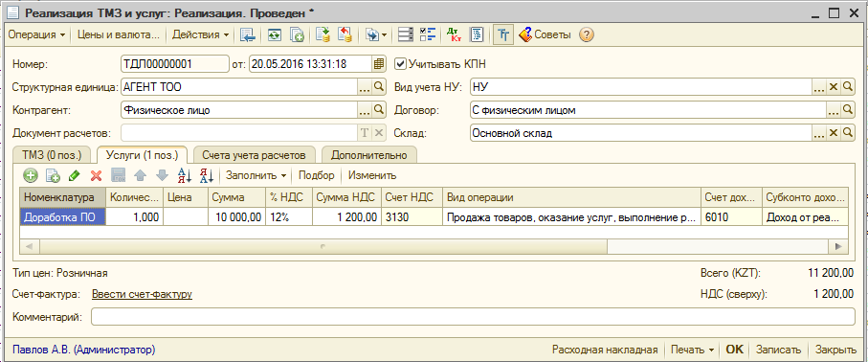868x362 pixels.
Task: Add a new row with green plus icon
Action: (x=31, y=176)
